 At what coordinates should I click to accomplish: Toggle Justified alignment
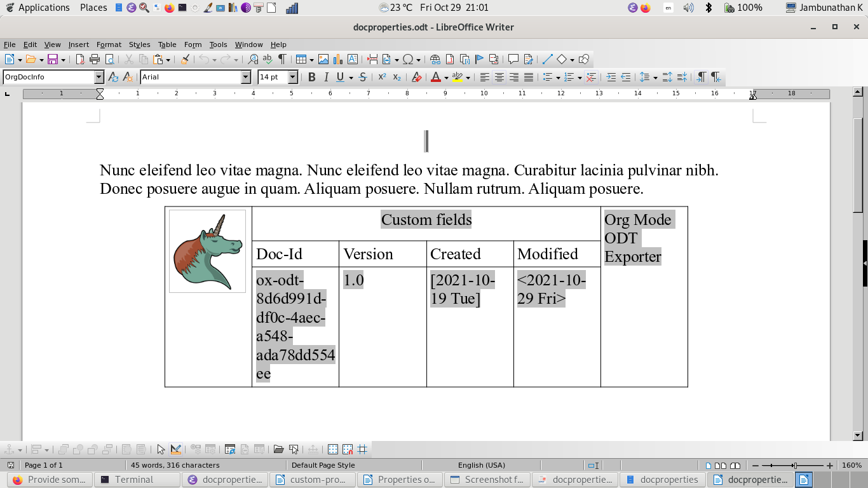coord(529,77)
